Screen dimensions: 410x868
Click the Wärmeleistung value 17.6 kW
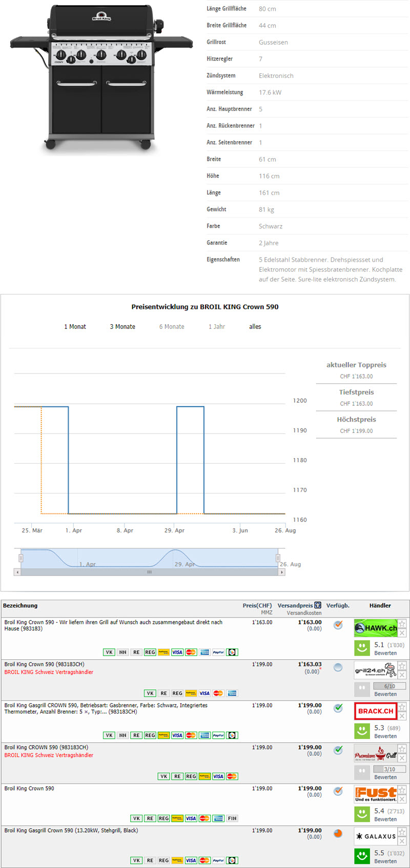click(270, 92)
